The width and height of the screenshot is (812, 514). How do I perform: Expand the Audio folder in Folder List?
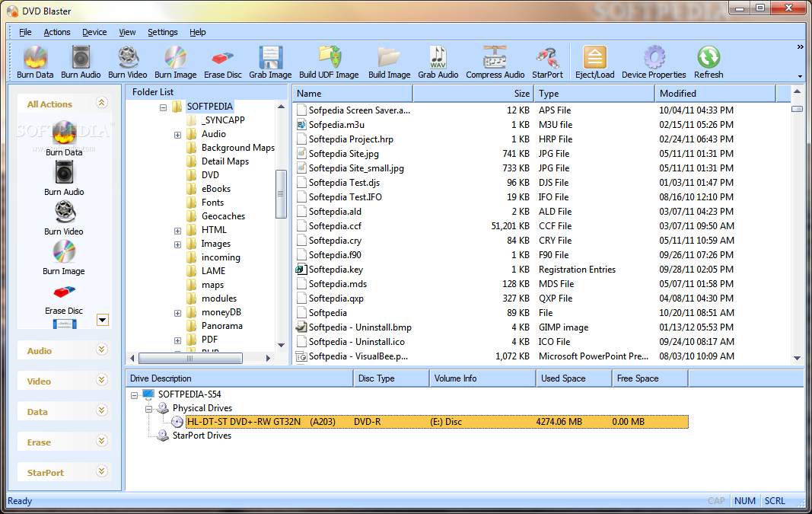point(177,135)
